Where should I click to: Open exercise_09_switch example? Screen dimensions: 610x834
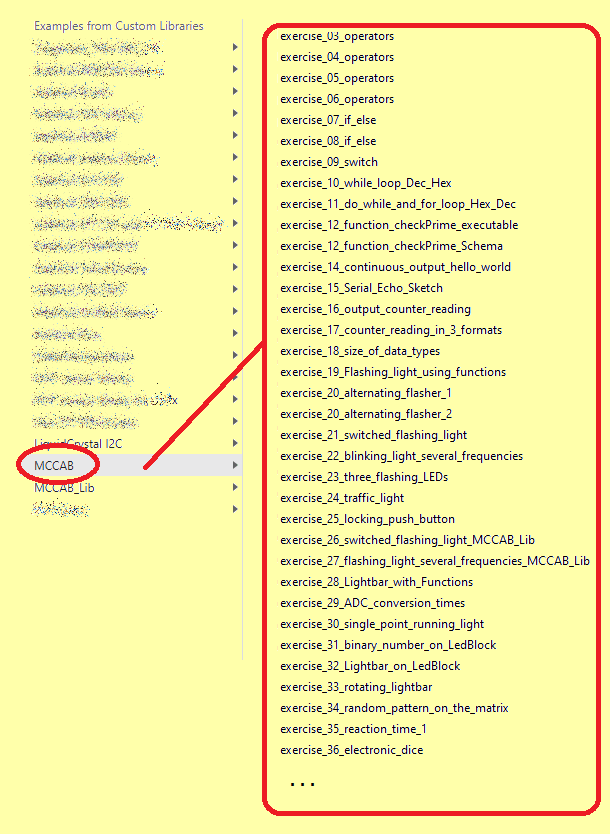coord(329,162)
